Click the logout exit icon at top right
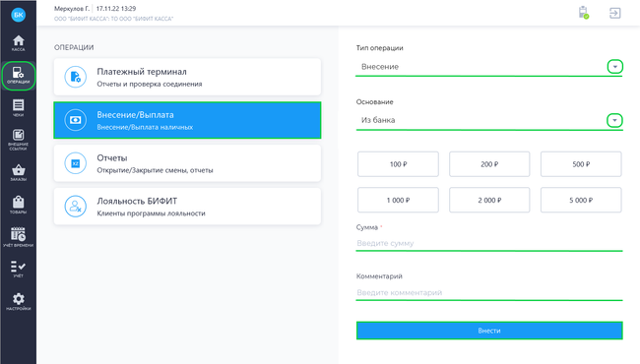 coord(614,13)
